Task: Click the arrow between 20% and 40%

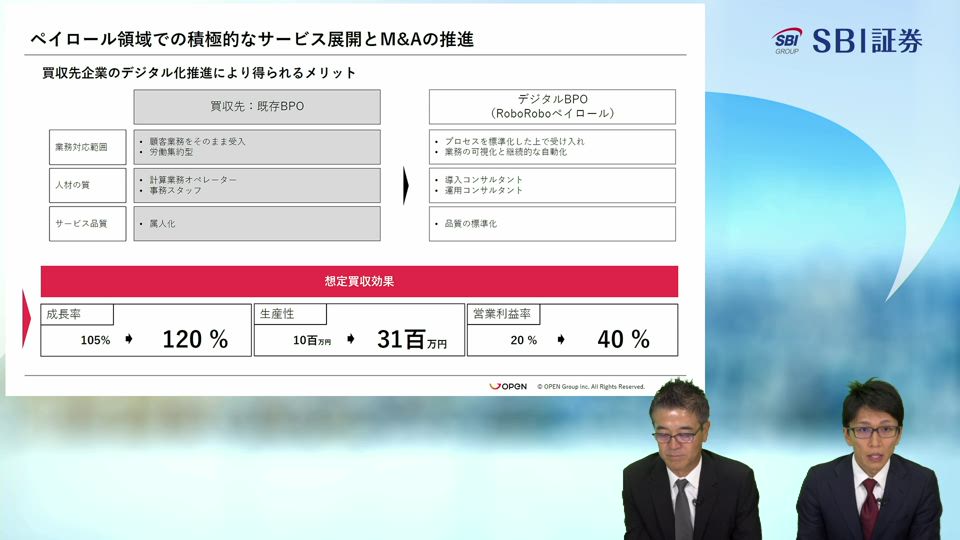Action: 561,340
